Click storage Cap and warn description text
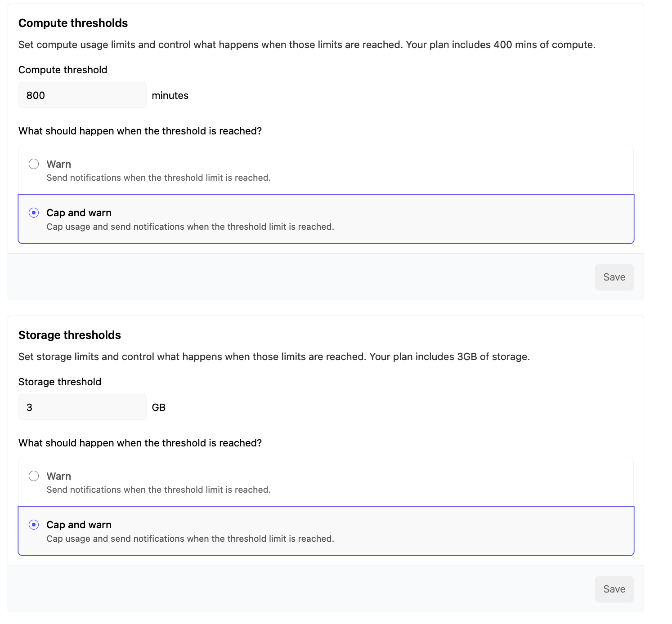The width and height of the screenshot is (672, 624). click(190, 539)
